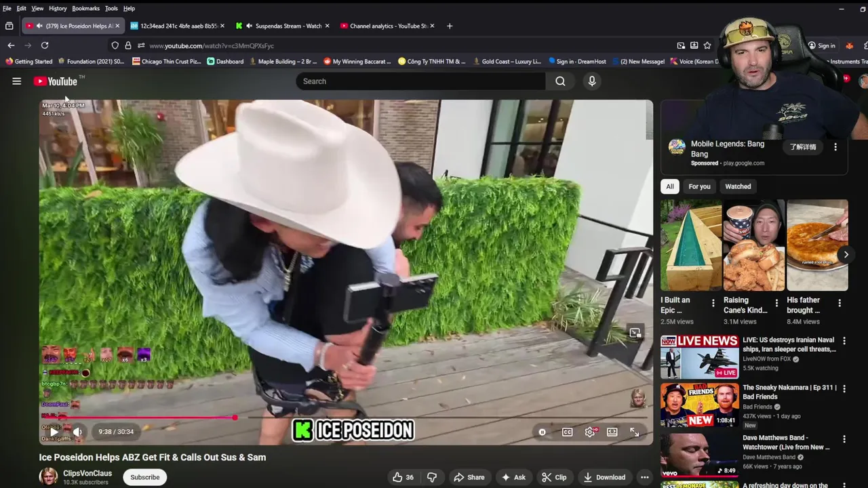Open player settings gear
The height and width of the screenshot is (488, 868).
[590, 432]
